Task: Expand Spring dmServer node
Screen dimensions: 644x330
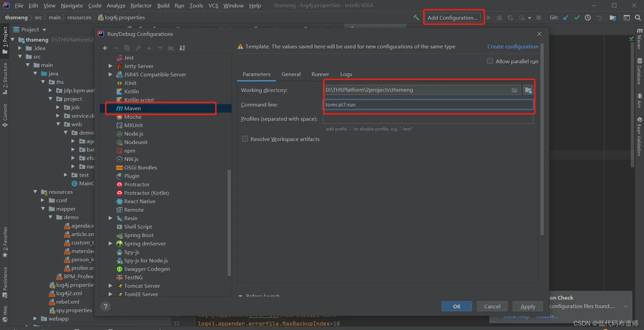Action: [110, 244]
